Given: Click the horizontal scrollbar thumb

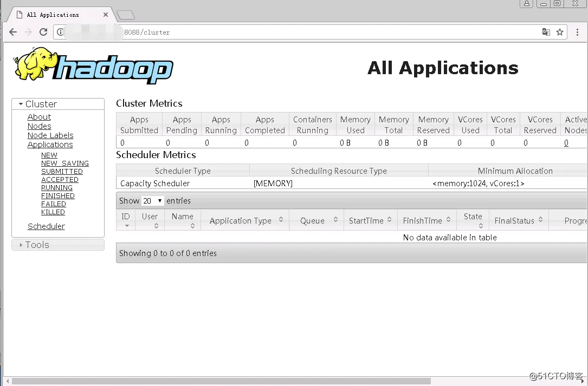Looking at the screenshot, I should point(221,381).
